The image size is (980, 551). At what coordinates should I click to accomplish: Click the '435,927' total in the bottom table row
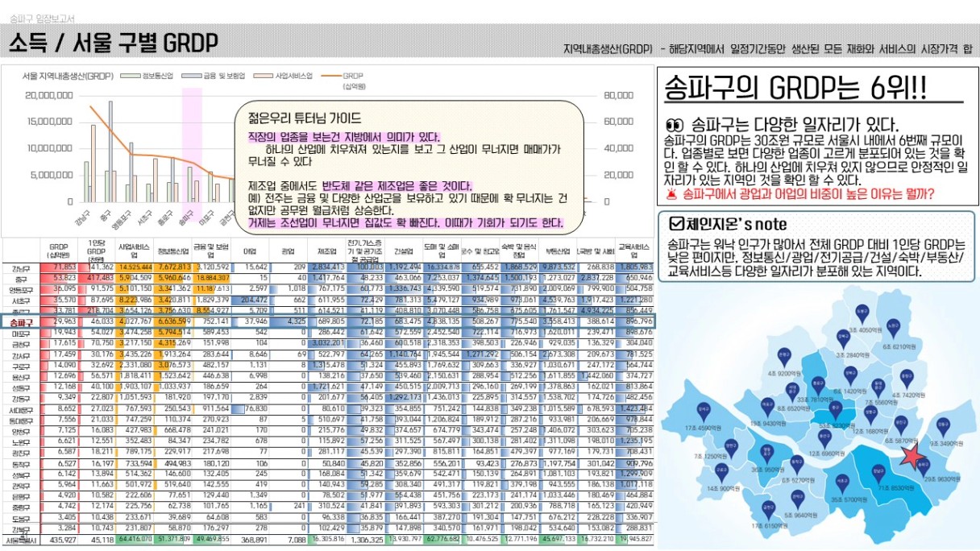pyautogui.click(x=61, y=540)
